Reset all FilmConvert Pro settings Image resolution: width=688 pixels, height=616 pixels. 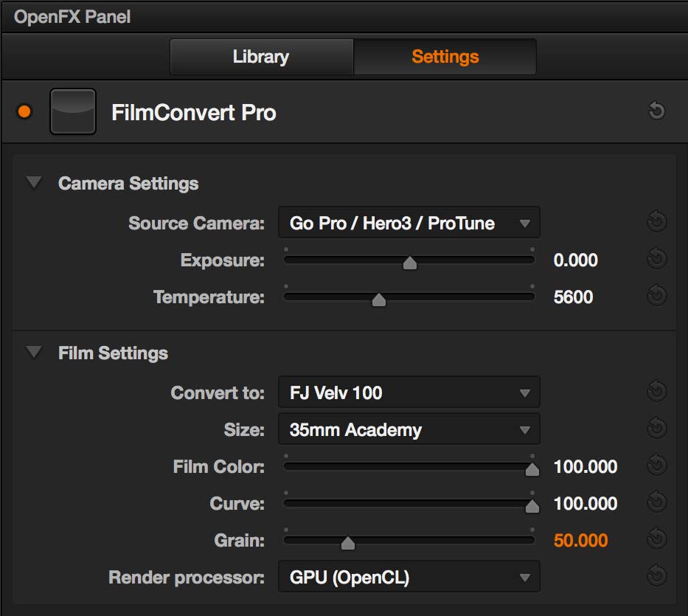pos(657,110)
